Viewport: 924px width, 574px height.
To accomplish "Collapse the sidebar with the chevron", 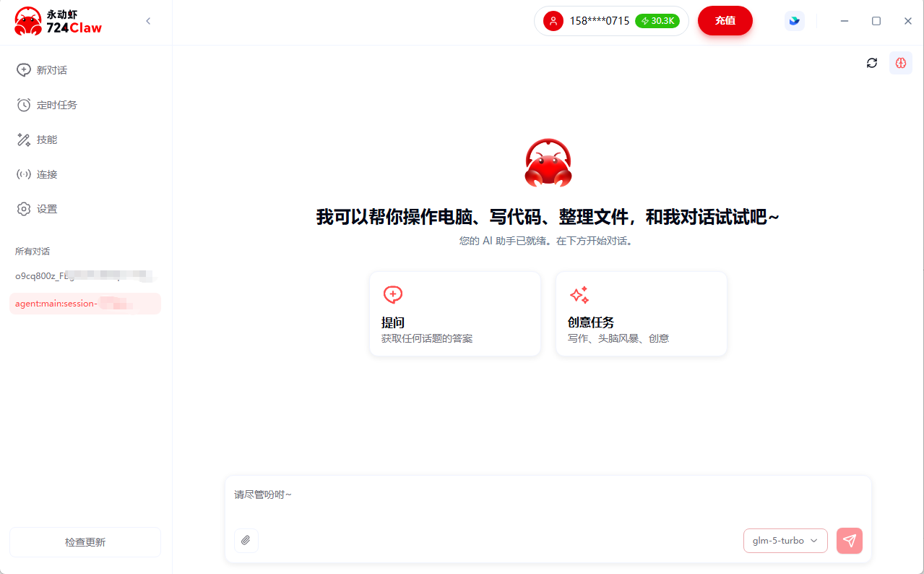I will [x=148, y=21].
